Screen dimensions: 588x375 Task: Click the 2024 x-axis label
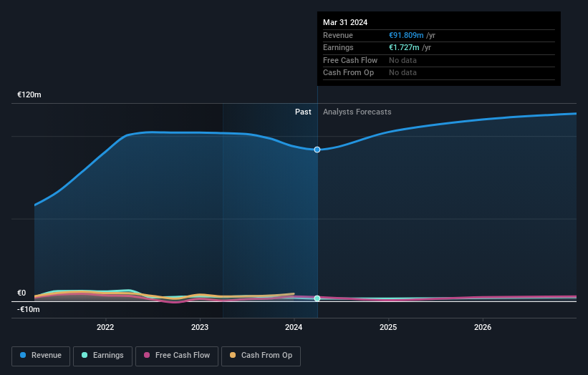(294, 328)
